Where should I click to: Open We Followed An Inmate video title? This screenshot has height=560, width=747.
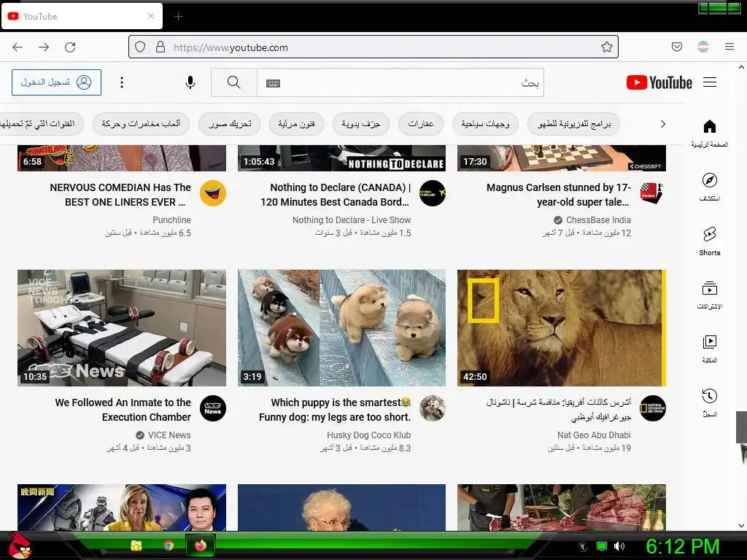(123, 410)
